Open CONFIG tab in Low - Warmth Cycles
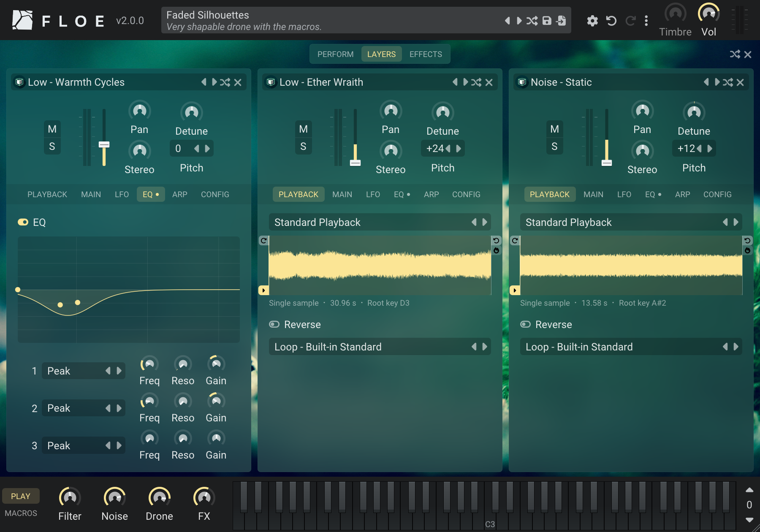 pyautogui.click(x=215, y=194)
